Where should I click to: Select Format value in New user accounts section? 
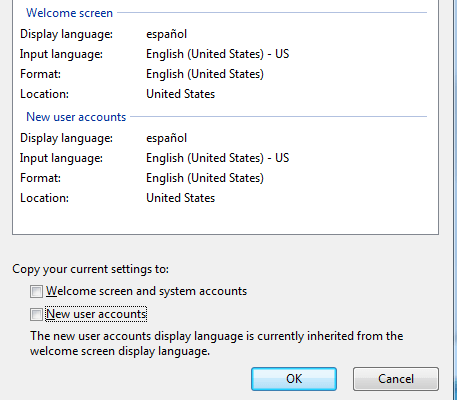point(205,178)
